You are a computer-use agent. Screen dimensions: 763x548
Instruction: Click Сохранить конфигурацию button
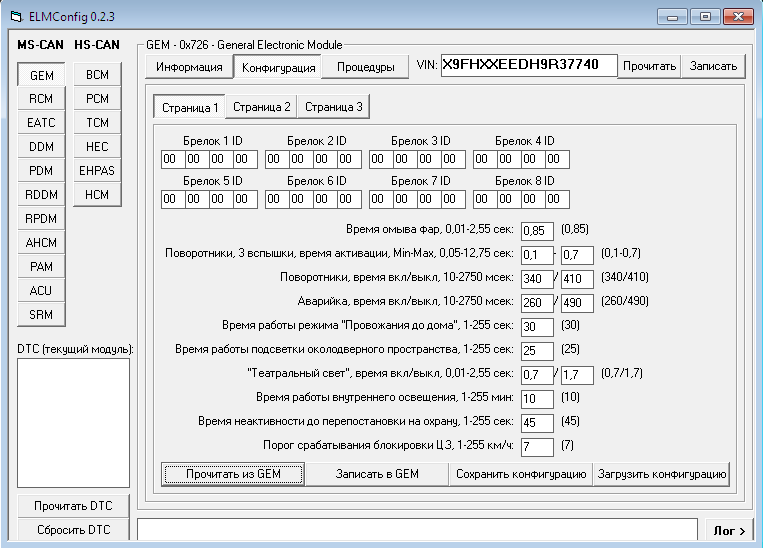(x=520, y=473)
